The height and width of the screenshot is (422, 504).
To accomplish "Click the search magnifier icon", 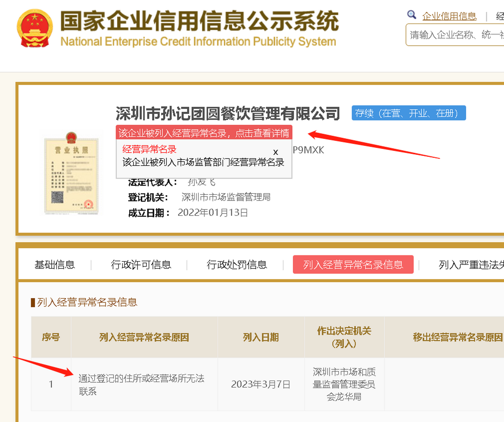I will (411, 15).
